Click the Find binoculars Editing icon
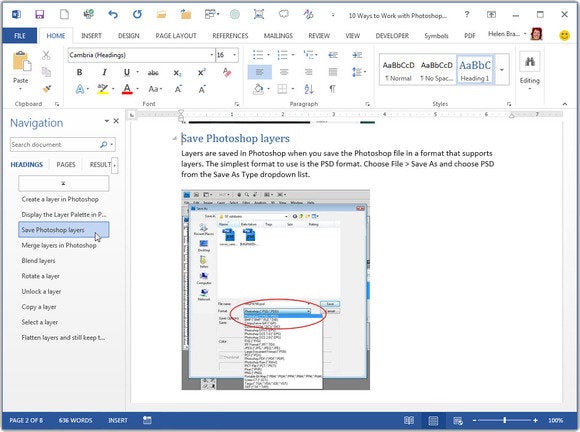The height and width of the screenshot is (432, 580). pyautogui.click(x=530, y=61)
